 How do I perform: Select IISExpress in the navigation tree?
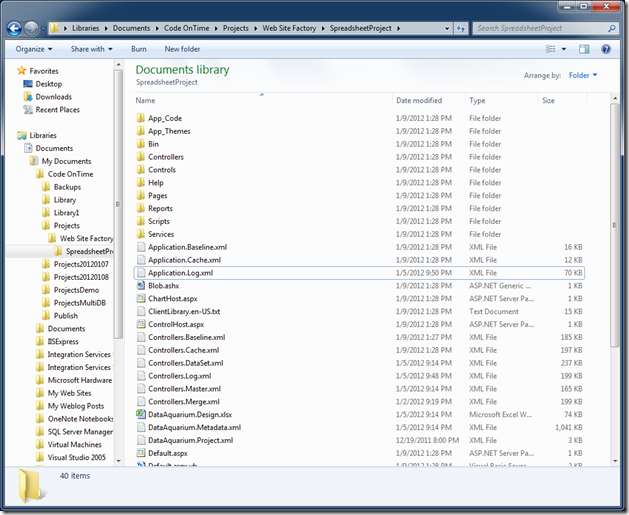(x=63, y=341)
